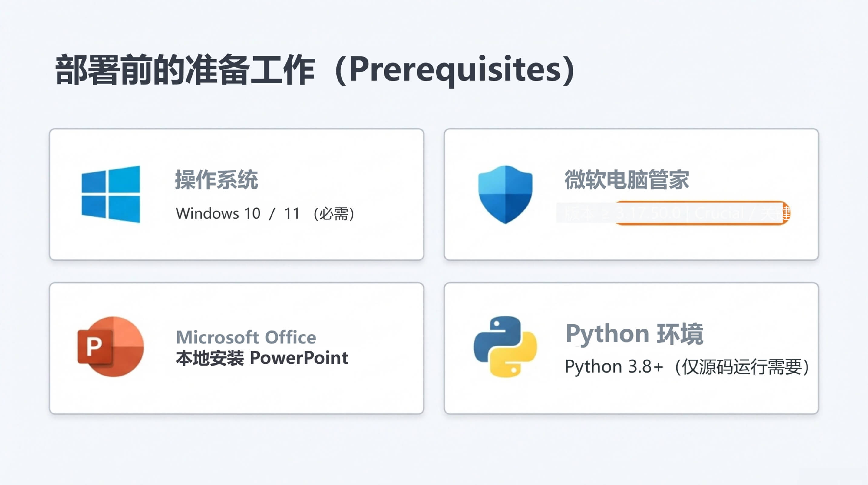Click the Windows logo icon
This screenshot has height=485, width=868.
click(x=111, y=194)
